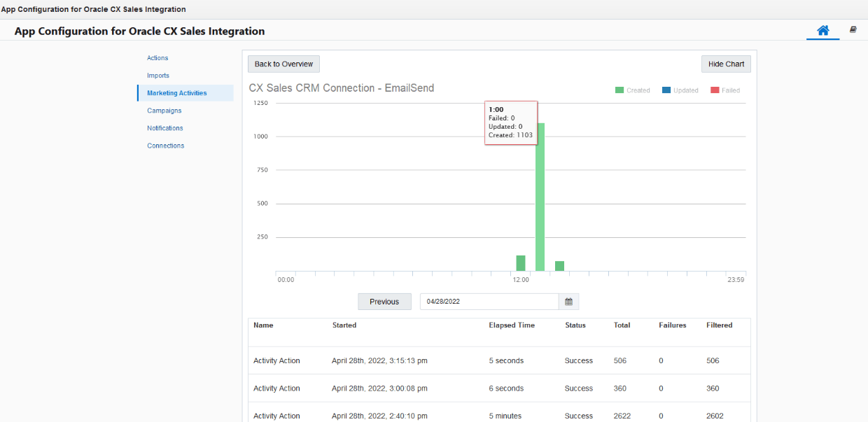Toggle the Created series in the chart legend

(632, 90)
